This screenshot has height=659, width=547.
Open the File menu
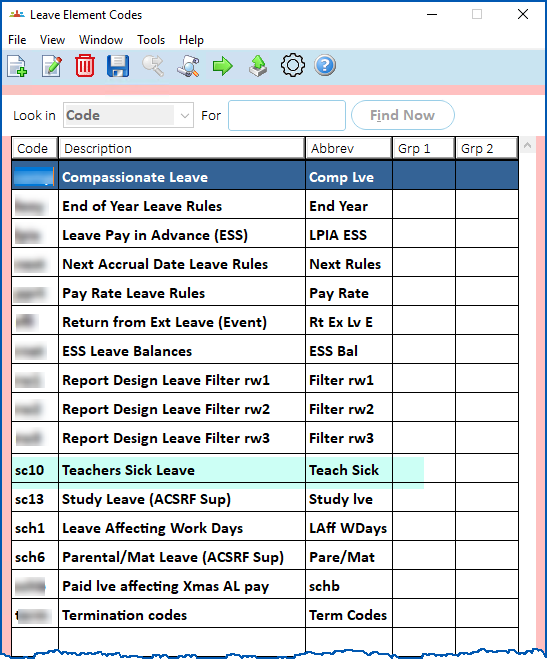[17, 40]
